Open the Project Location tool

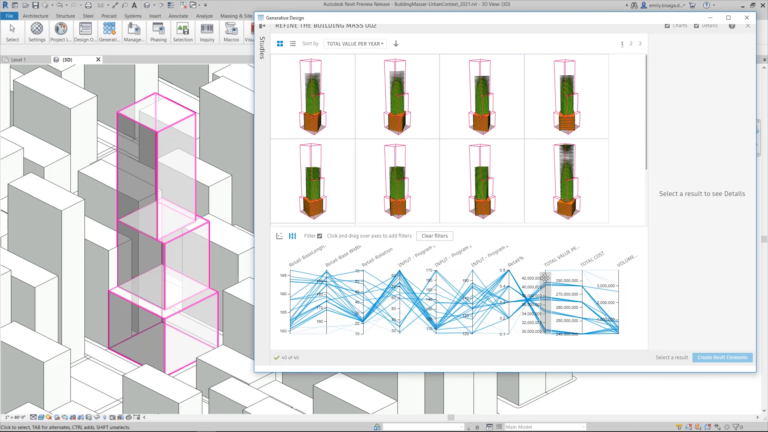(x=61, y=32)
